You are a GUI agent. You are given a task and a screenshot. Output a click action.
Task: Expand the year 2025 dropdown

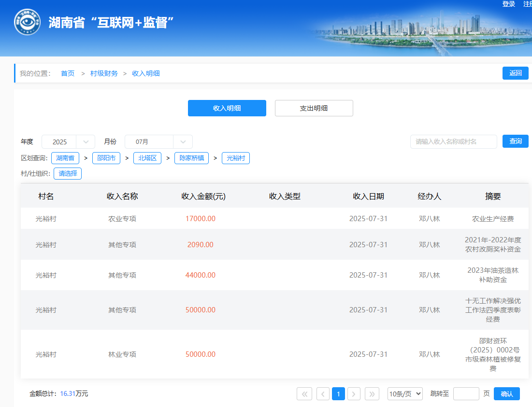pos(68,142)
